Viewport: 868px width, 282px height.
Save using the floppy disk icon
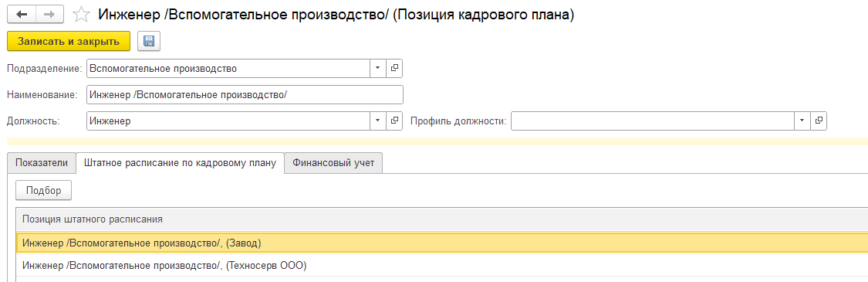click(148, 42)
